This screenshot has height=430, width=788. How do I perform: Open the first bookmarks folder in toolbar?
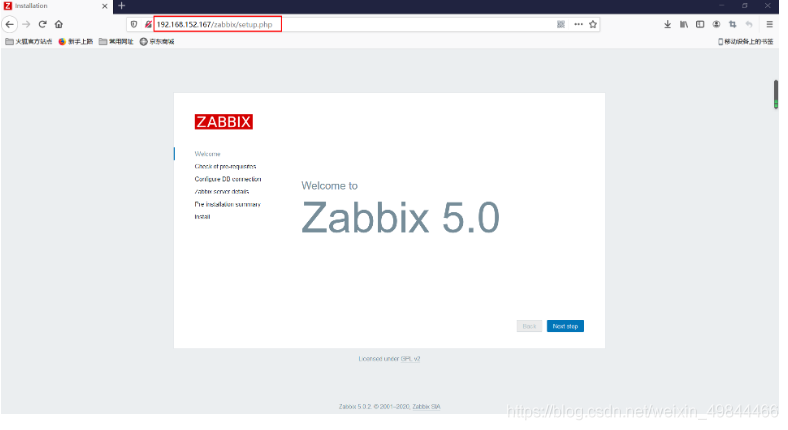coord(29,42)
